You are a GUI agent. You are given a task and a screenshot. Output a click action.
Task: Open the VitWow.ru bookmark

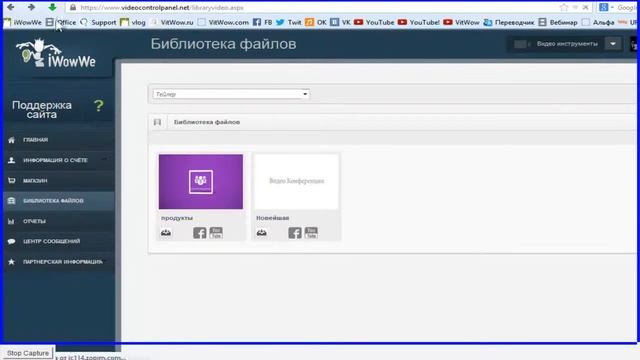(x=172, y=22)
